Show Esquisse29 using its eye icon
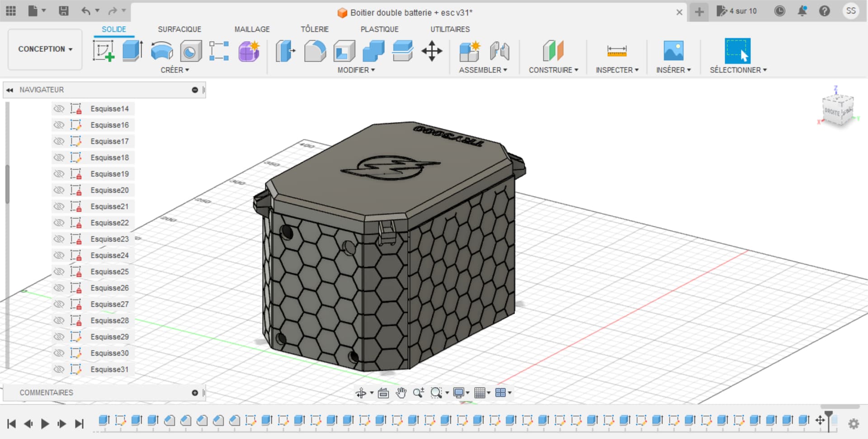The width and height of the screenshot is (868, 439). pyautogui.click(x=59, y=337)
